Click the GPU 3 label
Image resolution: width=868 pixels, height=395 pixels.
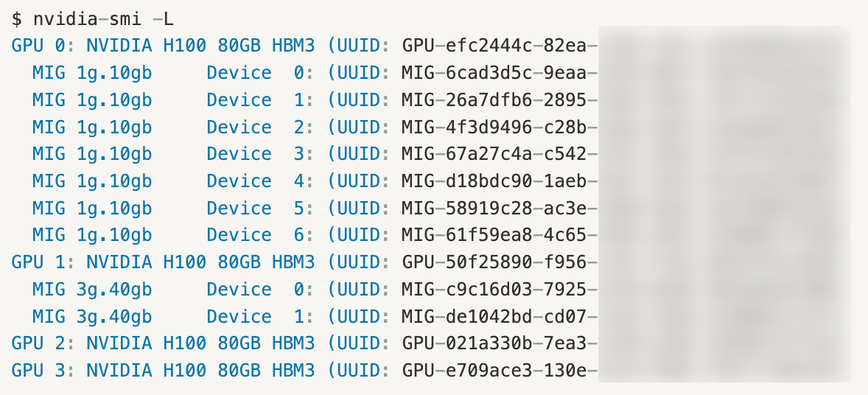[x=38, y=370]
